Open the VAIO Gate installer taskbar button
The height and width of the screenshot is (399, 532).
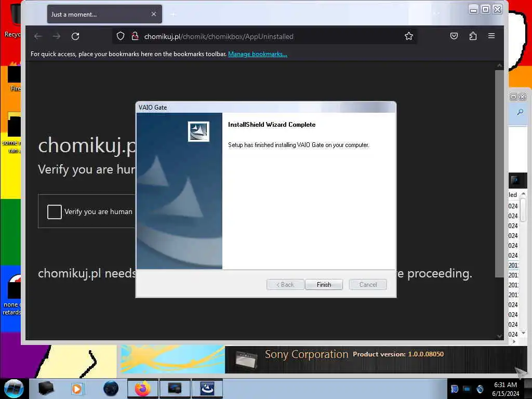click(207, 389)
